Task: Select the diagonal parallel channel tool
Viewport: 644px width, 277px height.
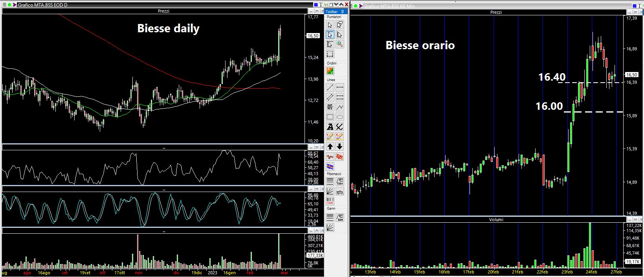Action: pos(330,97)
